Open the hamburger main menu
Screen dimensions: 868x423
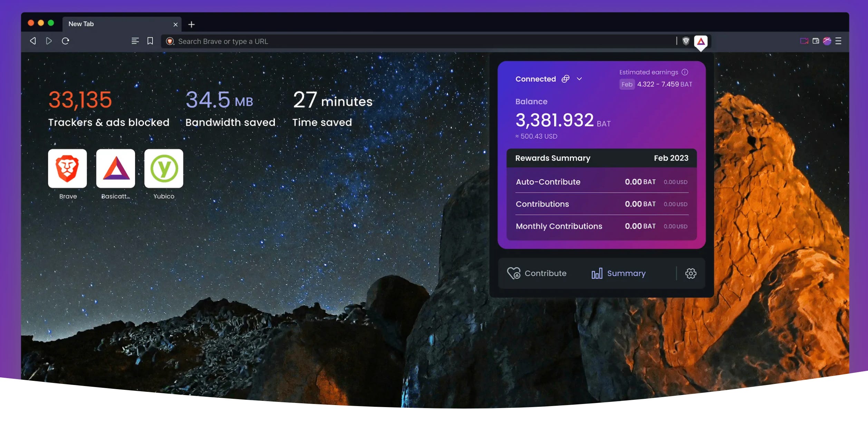click(x=838, y=41)
